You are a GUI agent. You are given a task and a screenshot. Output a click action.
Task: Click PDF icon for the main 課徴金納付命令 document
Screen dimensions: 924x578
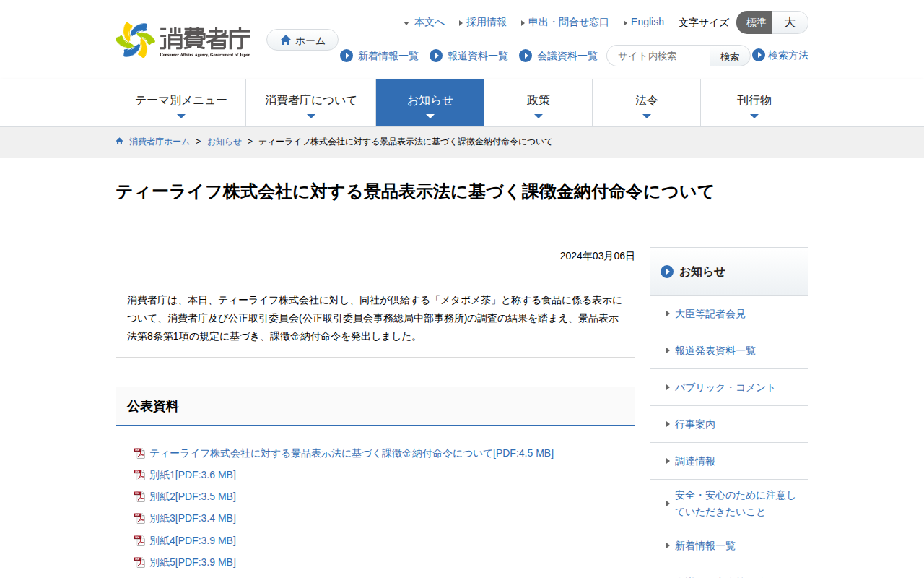[x=139, y=454]
